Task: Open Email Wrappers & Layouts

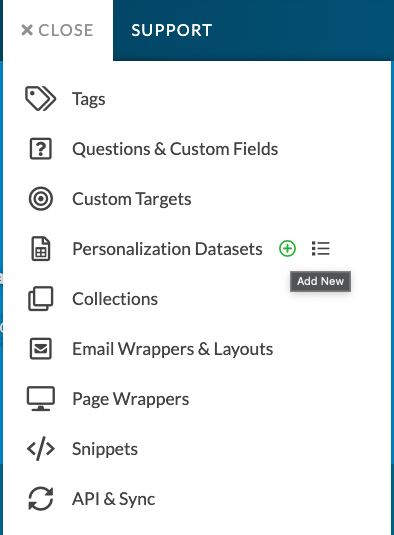Action: point(173,349)
